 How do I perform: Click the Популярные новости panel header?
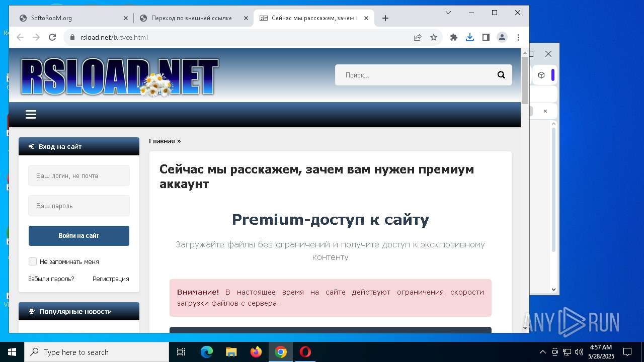[x=79, y=311]
